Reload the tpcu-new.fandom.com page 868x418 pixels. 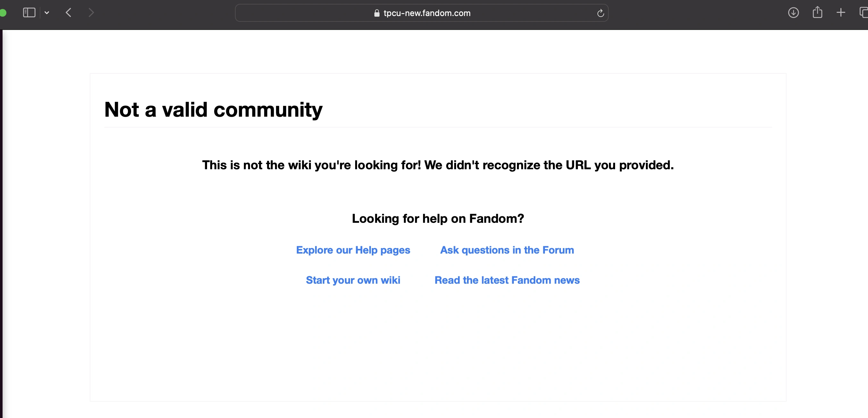point(600,13)
